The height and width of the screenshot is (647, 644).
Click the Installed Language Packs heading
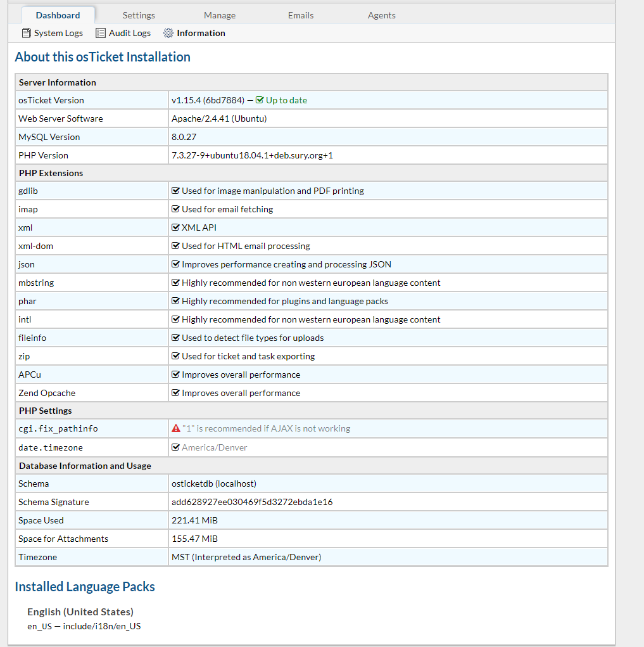pos(85,587)
